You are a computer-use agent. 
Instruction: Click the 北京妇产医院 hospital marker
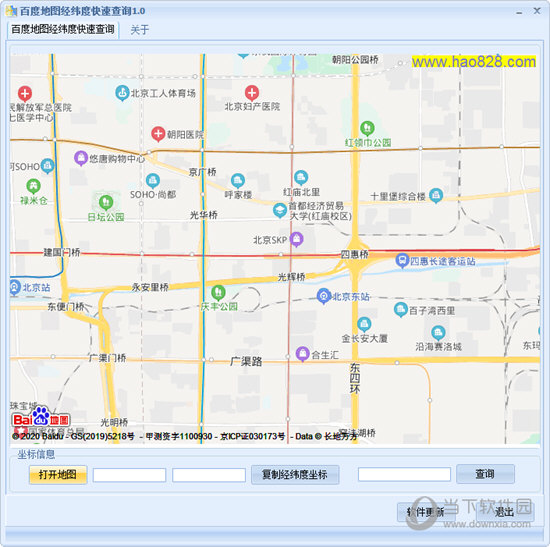[x=251, y=93]
